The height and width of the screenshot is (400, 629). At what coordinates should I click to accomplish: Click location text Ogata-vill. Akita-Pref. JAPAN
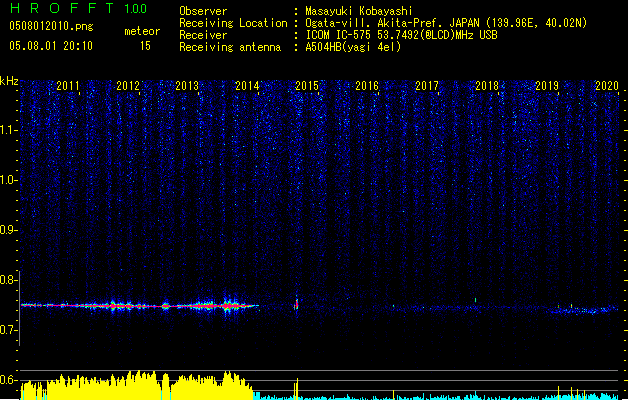point(392,23)
